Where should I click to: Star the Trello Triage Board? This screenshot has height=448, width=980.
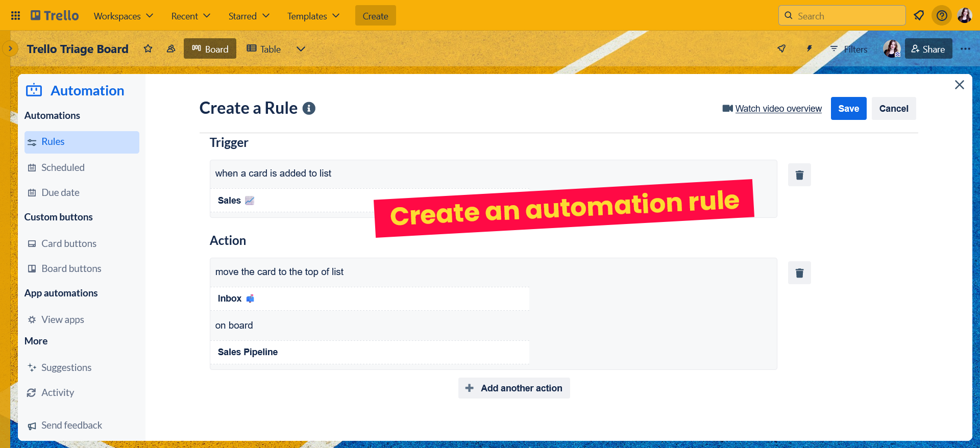pos(148,49)
